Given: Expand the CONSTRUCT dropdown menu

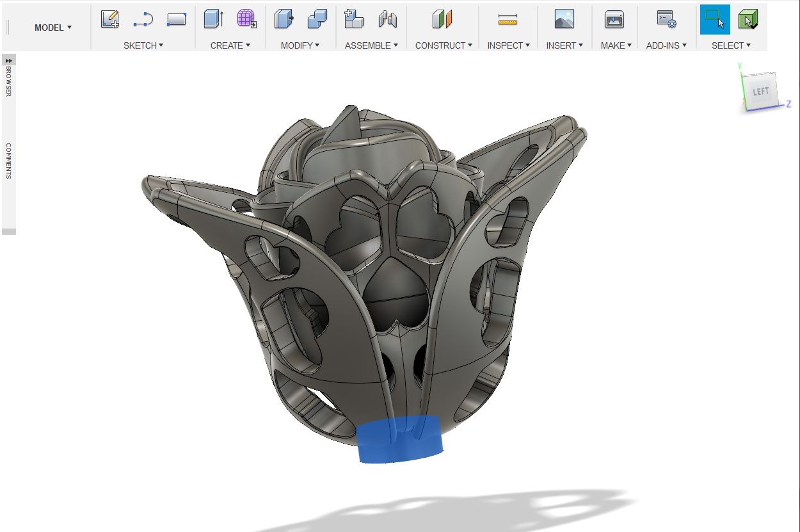Looking at the screenshot, I should coord(443,45).
